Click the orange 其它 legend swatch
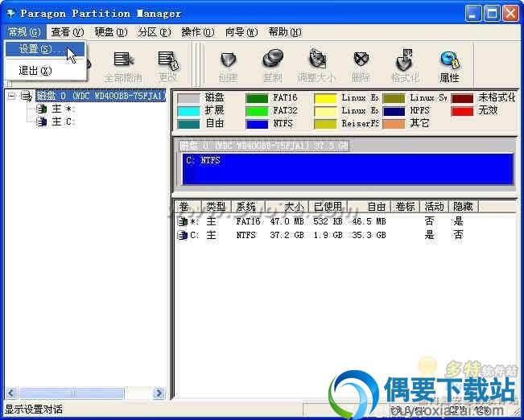This screenshot has height=420, width=524. (x=394, y=124)
